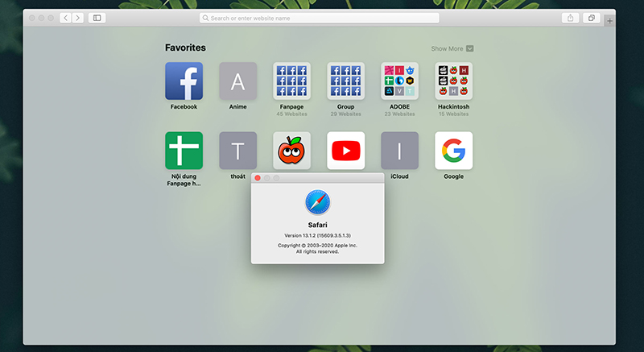Focus the search or website name field
Screen dimensions: 644x352
(319, 18)
